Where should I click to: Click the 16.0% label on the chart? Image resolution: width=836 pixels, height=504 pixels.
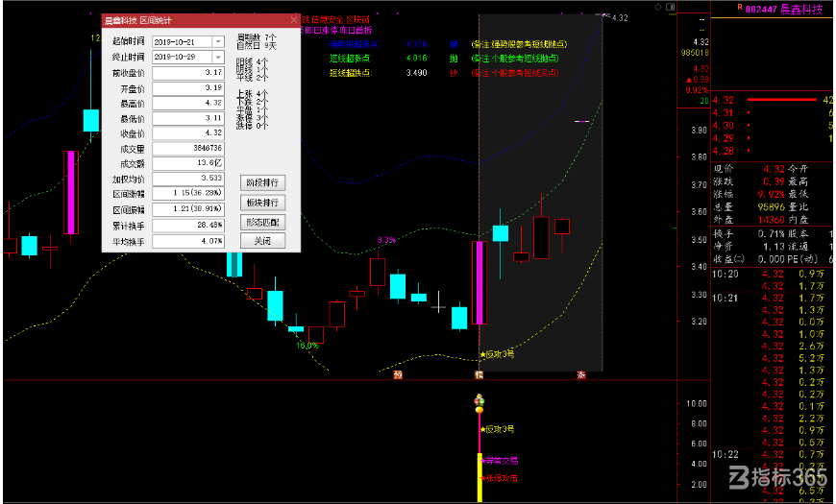tap(307, 346)
